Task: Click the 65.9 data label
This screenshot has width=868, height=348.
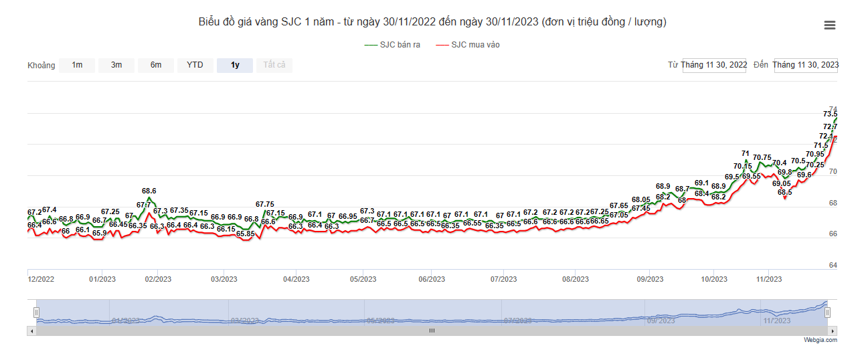Action: click(99, 233)
